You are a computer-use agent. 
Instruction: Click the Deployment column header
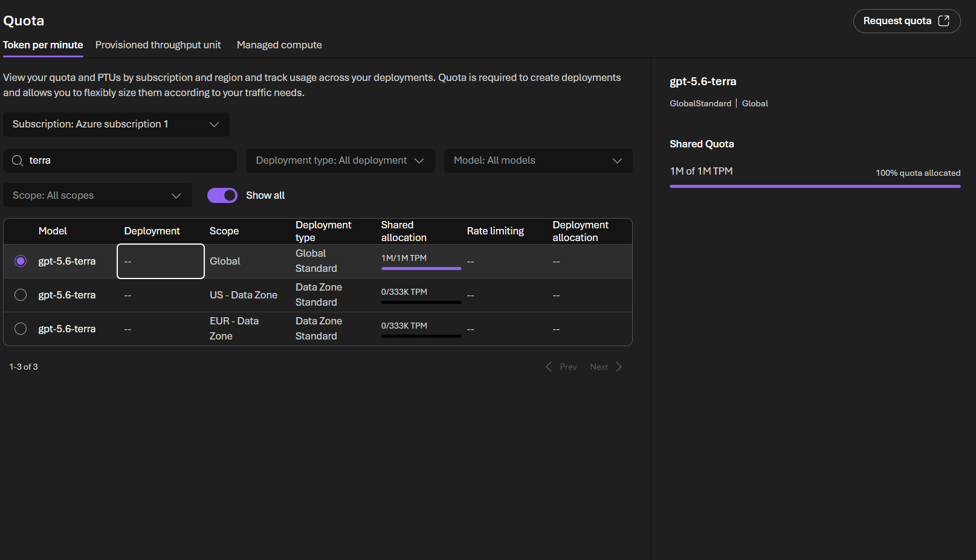152,231
